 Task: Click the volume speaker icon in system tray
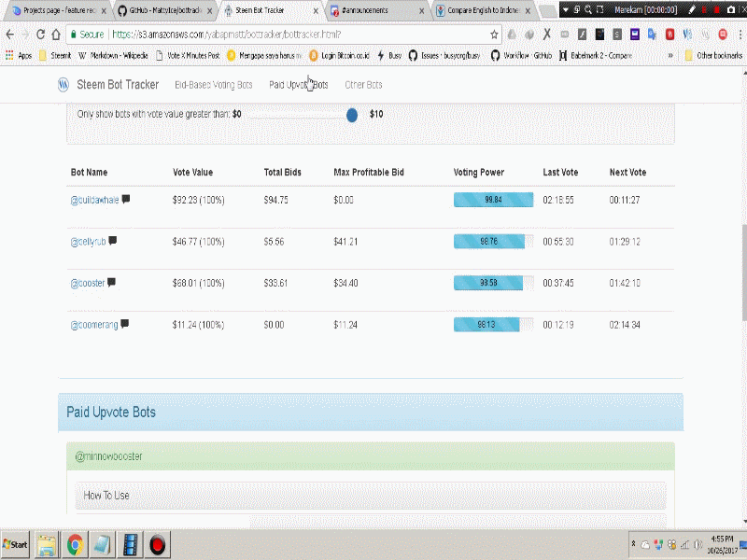point(698,544)
